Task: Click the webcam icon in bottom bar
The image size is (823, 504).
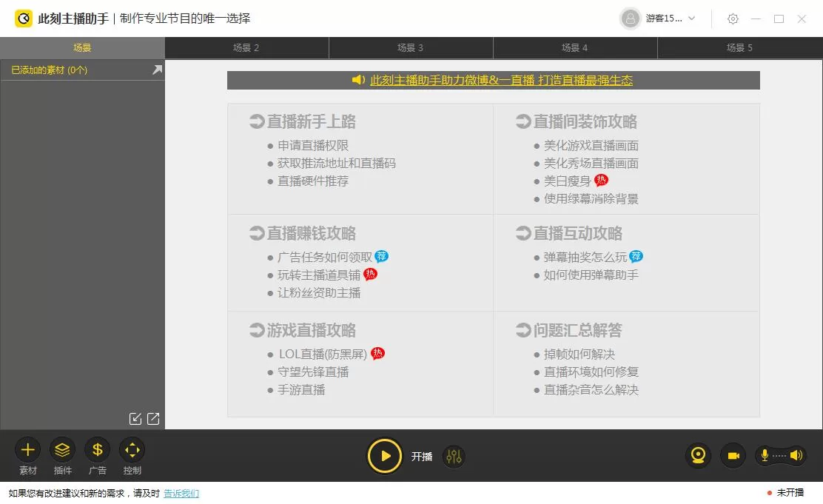Action: (698, 455)
